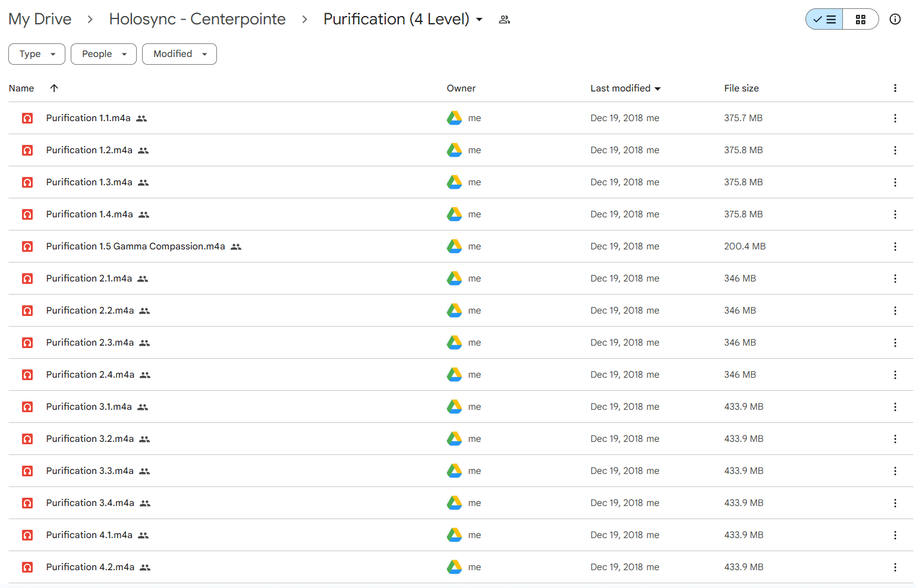Open More actions for Purification 3.2.m4a
Image resolution: width=916 pixels, height=588 pixels.
895,439
